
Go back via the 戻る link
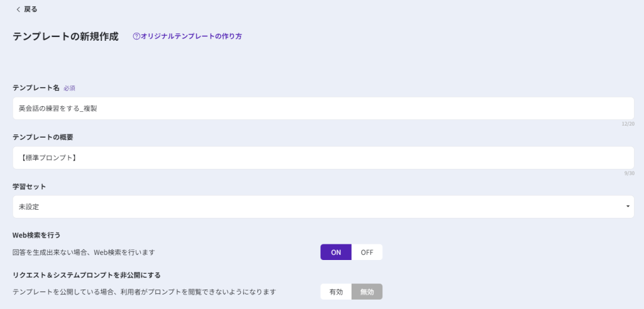30,9
